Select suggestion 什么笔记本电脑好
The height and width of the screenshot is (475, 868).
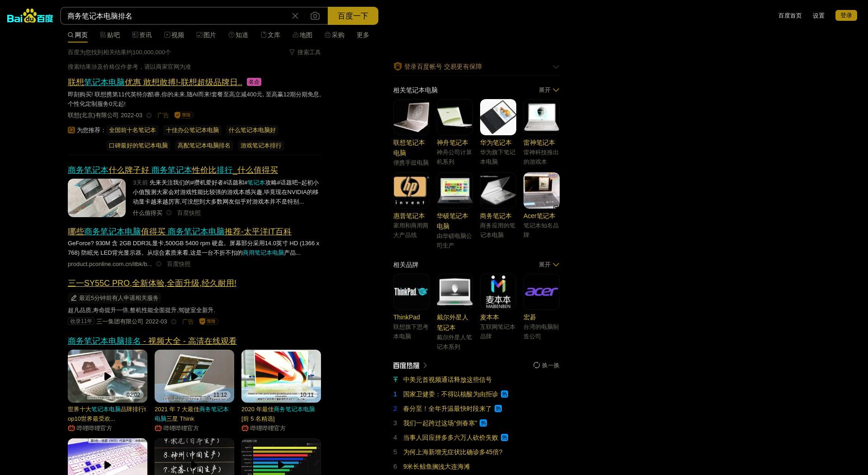252,130
